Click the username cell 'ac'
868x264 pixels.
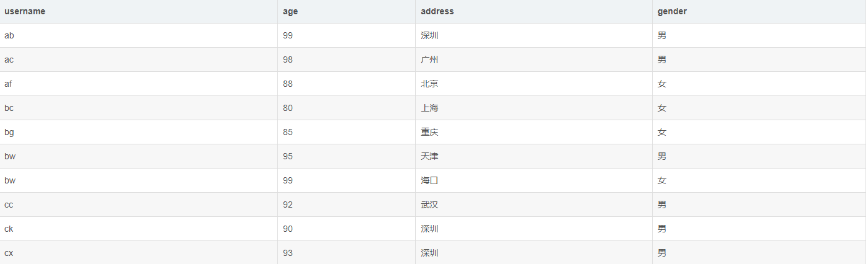(x=9, y=59)
